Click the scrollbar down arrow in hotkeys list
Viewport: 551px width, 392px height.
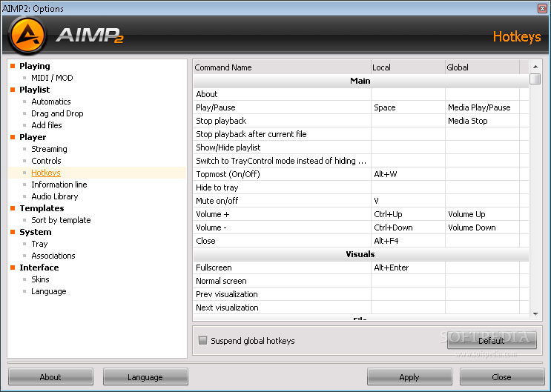(535, 314)
